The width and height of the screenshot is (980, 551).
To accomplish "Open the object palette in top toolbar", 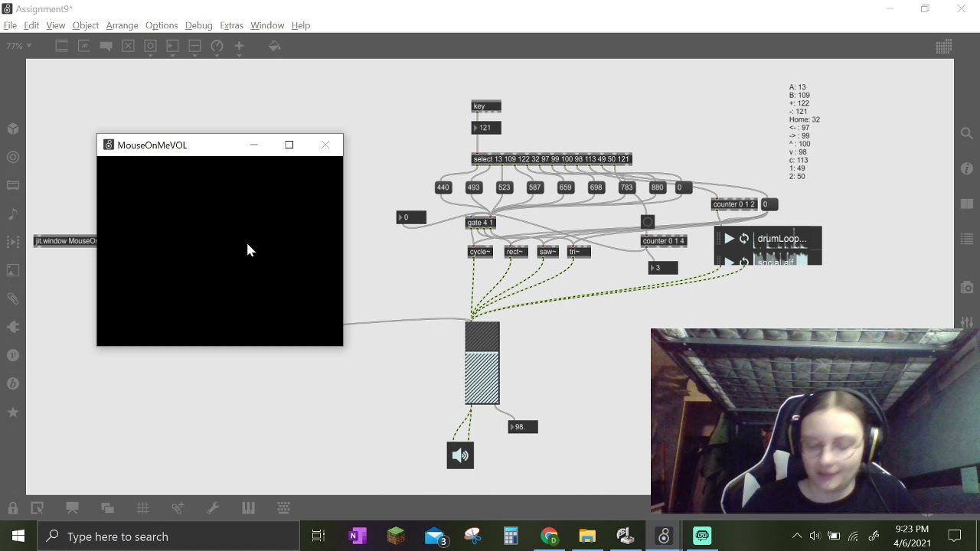I will pyautogui.click(x=62, y=46).
